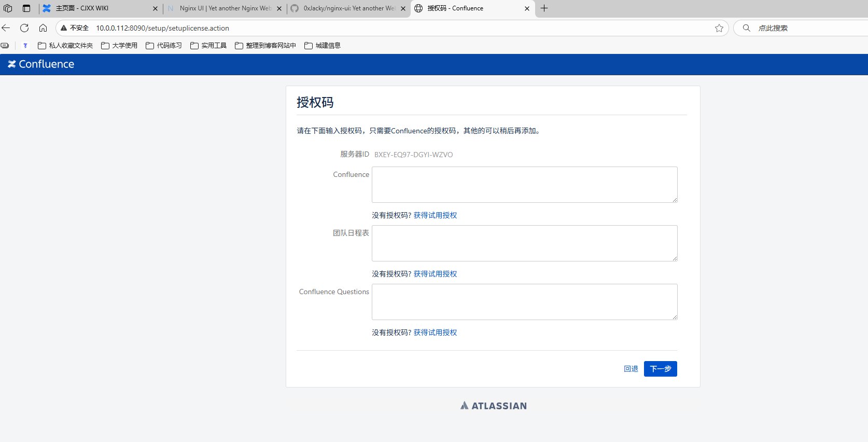Click the Confluence logo in header
Screen dimensions: 868x442
(x=41, y=64)
